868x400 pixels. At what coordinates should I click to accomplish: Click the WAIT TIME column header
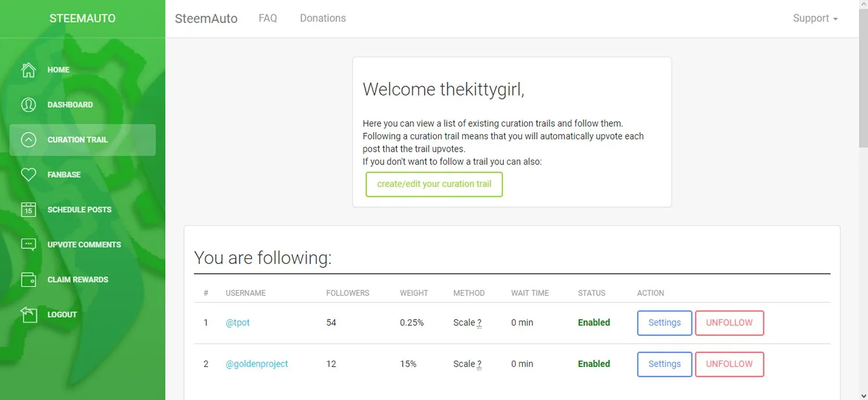(530, 293)
